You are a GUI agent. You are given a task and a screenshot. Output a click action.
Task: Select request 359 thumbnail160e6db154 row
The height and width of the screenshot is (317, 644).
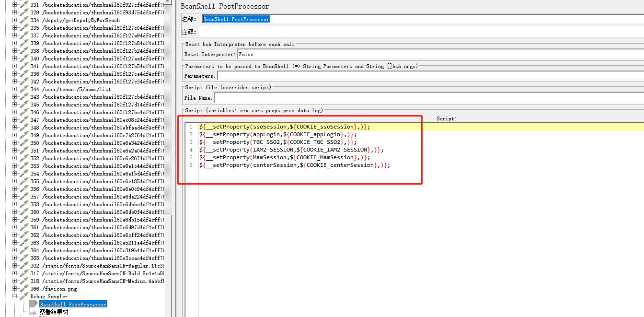[97, 220]
